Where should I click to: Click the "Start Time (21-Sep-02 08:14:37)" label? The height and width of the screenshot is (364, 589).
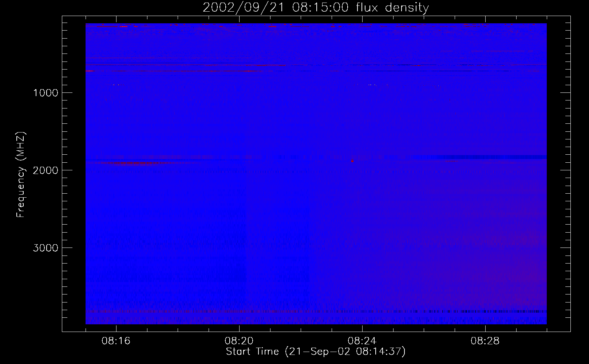316,352
